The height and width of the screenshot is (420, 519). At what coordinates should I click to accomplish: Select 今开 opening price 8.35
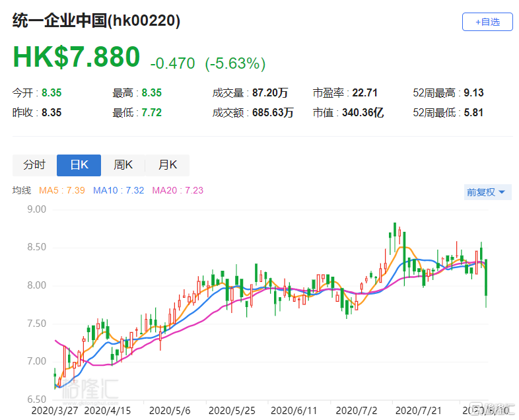(52, 92)
